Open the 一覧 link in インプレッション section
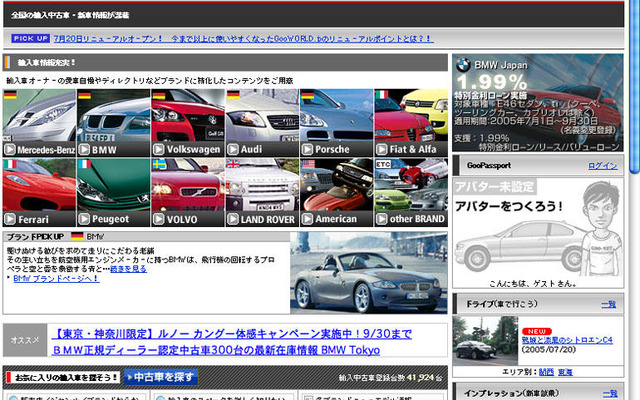Screen dimensions: 640x400 coord(610,393)
